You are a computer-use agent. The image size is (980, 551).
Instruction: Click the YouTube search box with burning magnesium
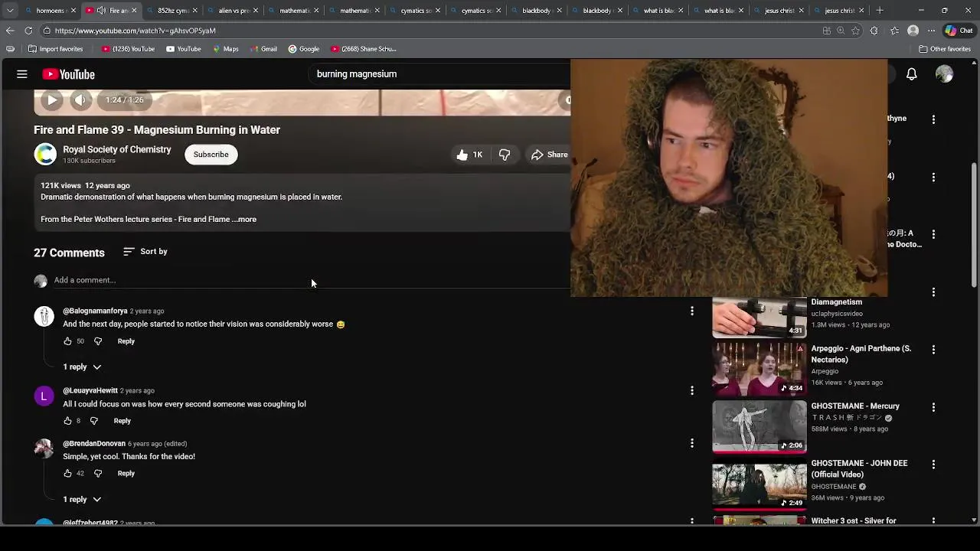pos(440,74)
